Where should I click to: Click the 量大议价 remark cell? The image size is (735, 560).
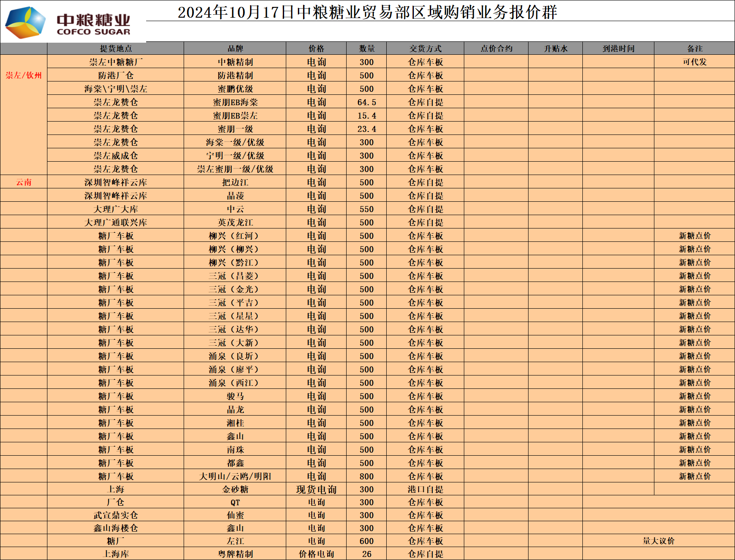click(658, 541)
